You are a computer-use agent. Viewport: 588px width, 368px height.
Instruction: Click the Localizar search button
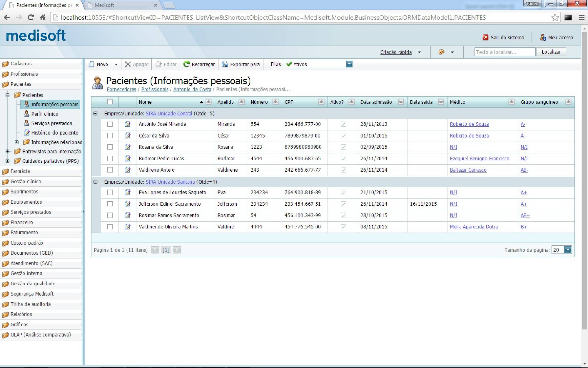[x=551, y=52]
